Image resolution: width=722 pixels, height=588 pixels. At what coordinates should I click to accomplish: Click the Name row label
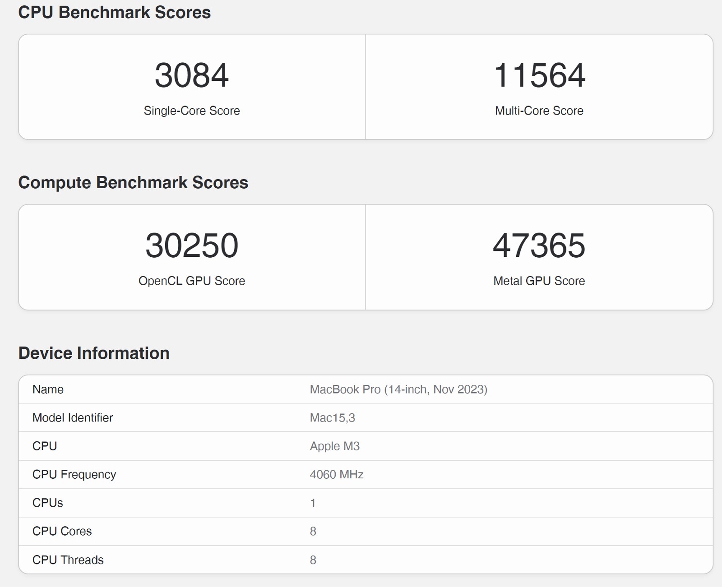tap(48, 389)
